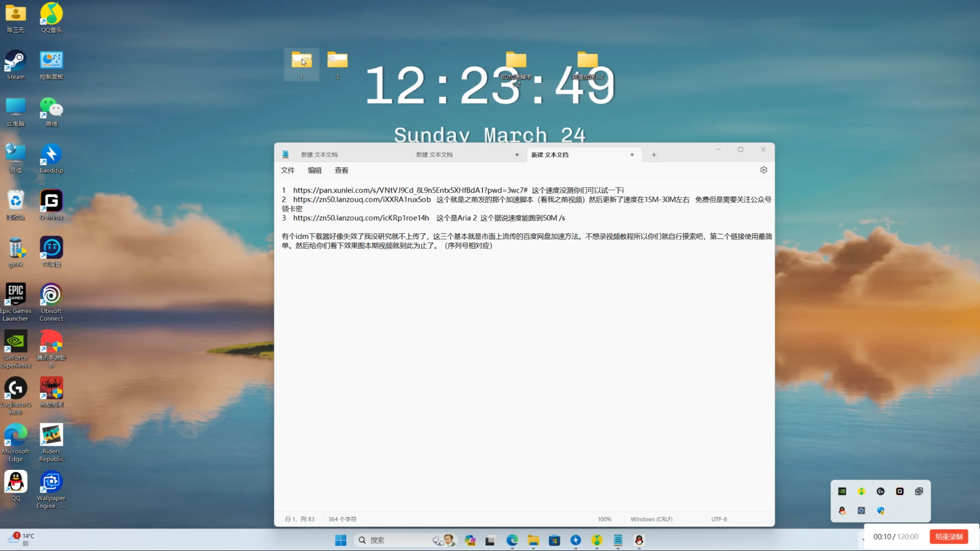Open Logitech G HUB desktop shortcut
980x551 pixels.
15,397
